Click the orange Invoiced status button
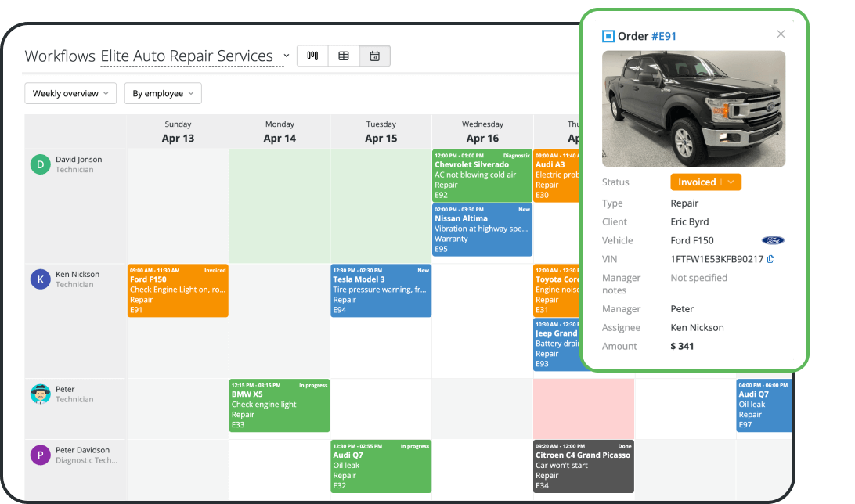 pos(705,182)
